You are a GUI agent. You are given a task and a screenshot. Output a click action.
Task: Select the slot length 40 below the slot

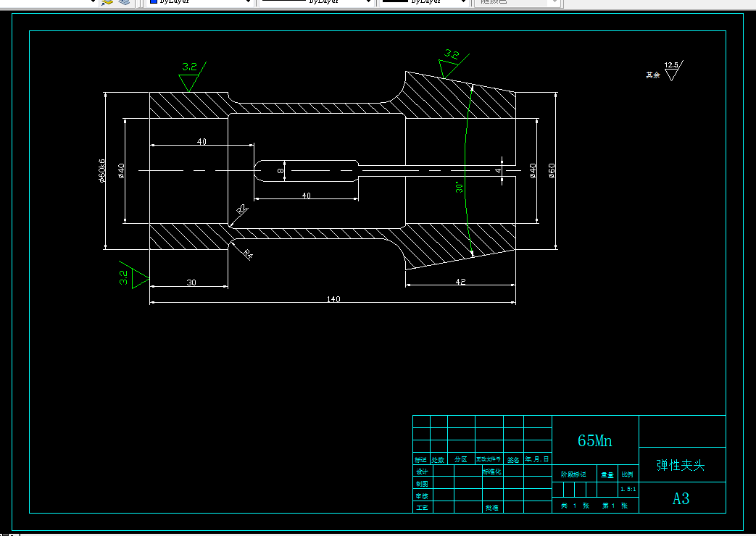[x=306, y=196]
